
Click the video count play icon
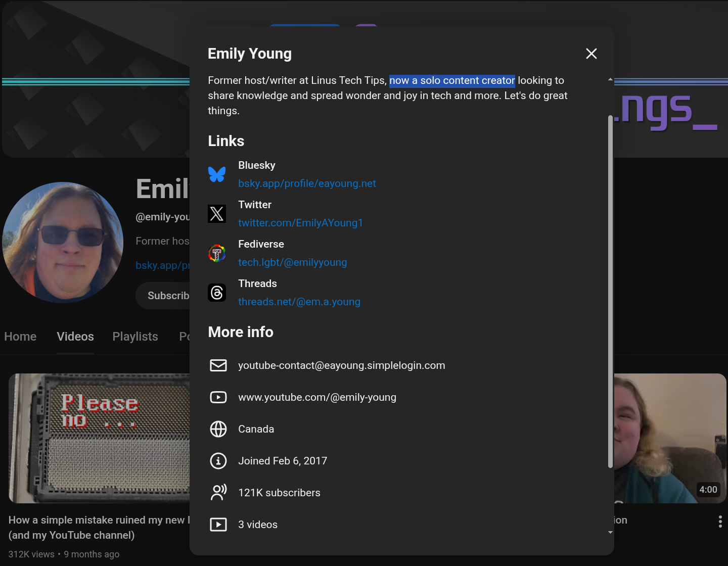tap(218, 525)
